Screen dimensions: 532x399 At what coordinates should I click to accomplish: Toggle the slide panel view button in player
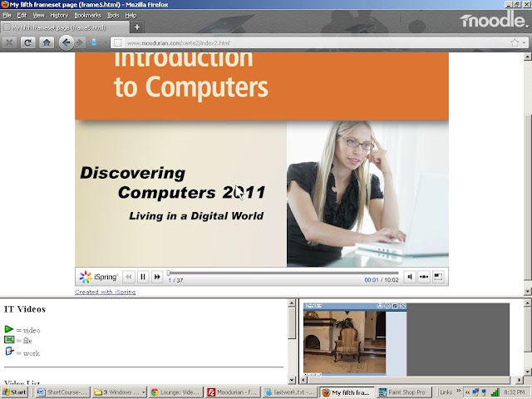pyautogui.click(x=424, y=277)
